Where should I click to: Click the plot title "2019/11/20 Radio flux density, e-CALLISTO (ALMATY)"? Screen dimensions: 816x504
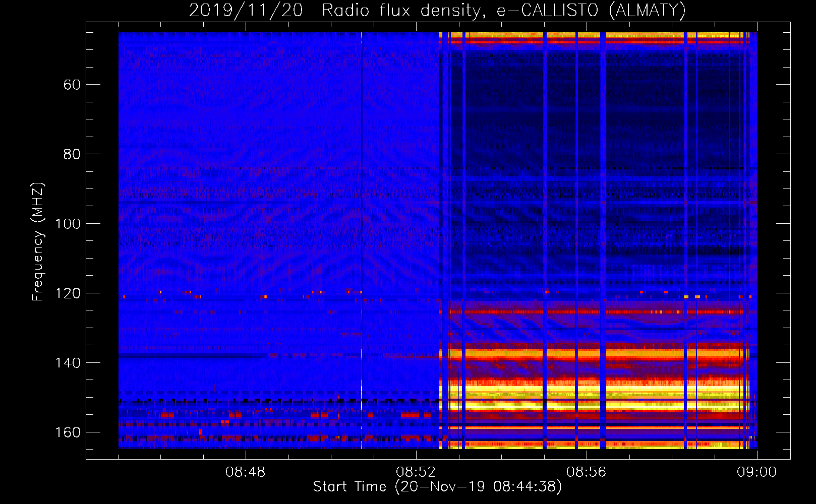pos(437,10)
